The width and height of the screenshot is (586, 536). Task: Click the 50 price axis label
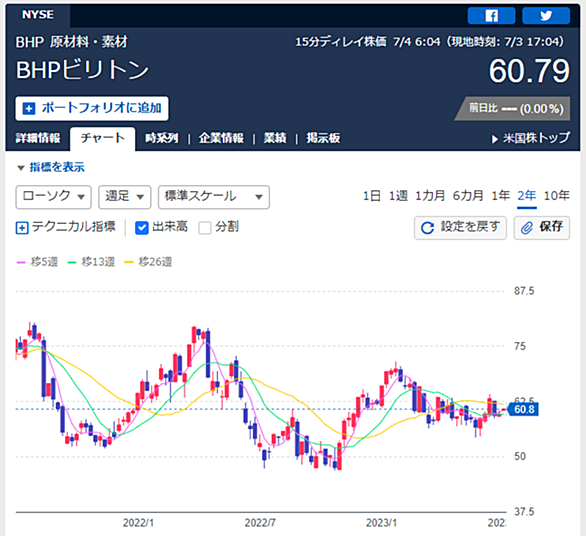coord(520,457)
